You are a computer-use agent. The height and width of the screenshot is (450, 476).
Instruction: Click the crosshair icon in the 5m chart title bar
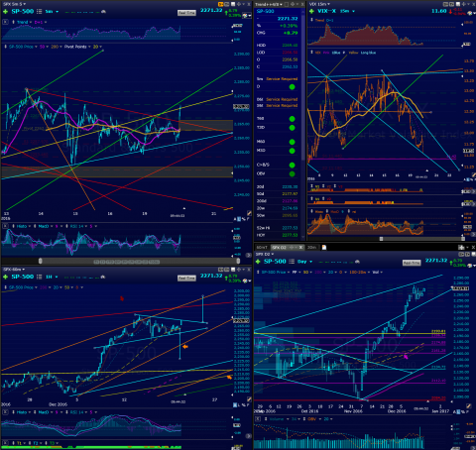[239, 4]
